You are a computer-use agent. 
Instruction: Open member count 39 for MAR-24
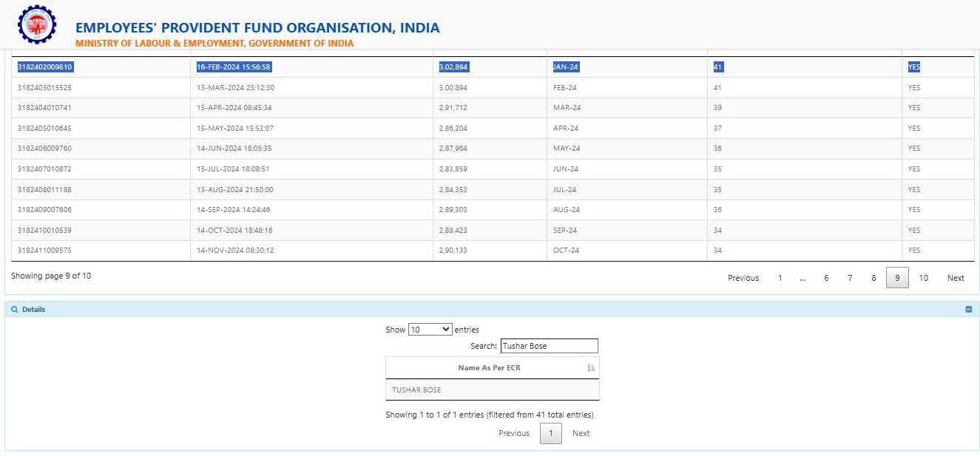[x=717, y=108]
